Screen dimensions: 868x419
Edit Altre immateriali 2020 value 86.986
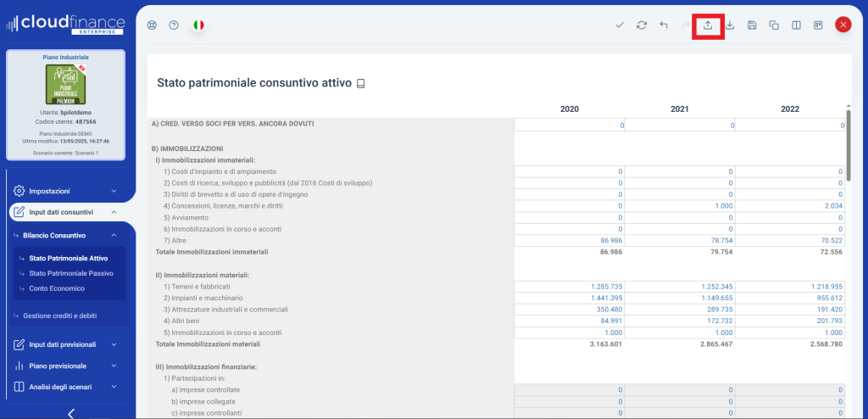(x=569, y=241)
